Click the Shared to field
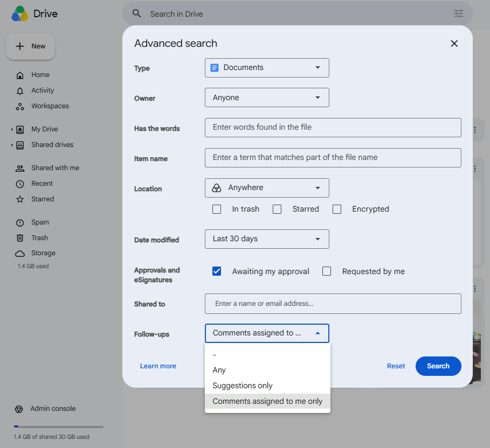The height and width of the screenshot is (448, 490). click(333, 304)
